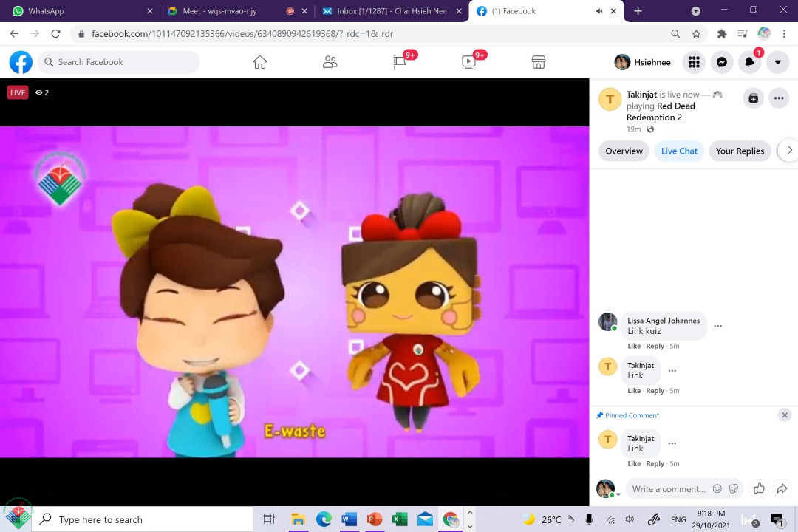
Task: Open Task View on the taskbar
Action: pyautogui.click(x=269, y=519)
